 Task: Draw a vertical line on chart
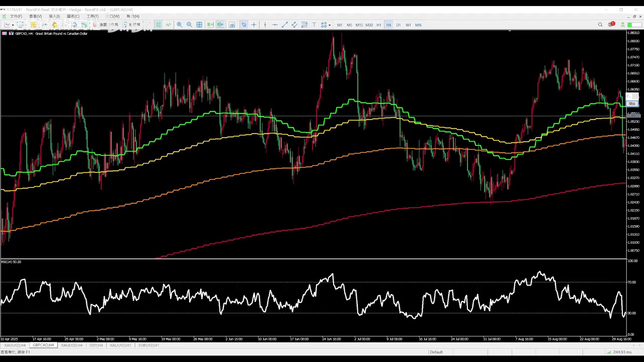265,25
